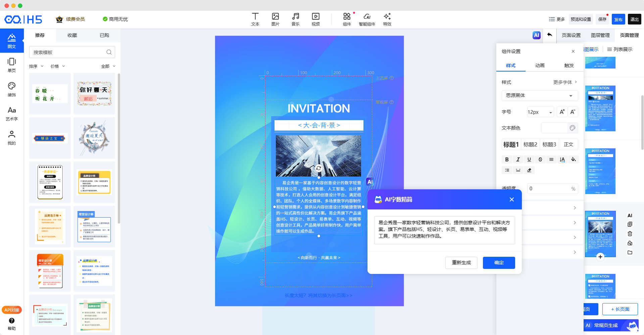Open the 我的 (mine) sidebar section
This screenshot has height=335, width=644.
[12, 138]
